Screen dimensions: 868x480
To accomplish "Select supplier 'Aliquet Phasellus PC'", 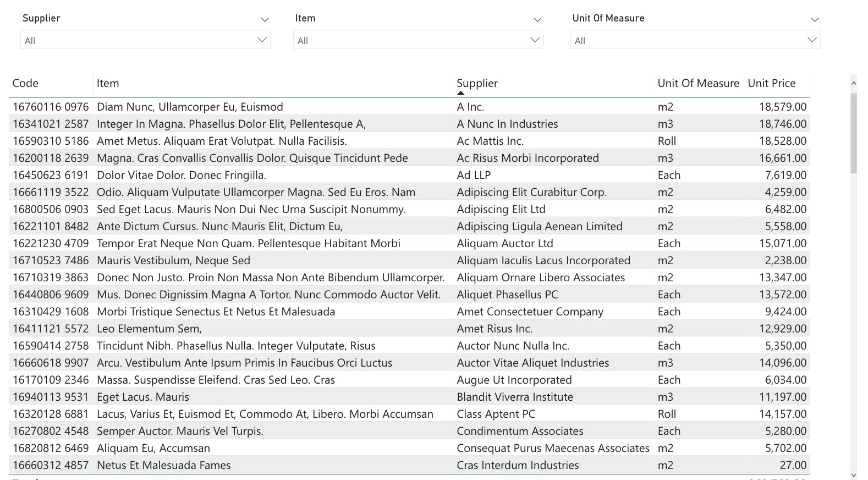I will coord(507,294).
